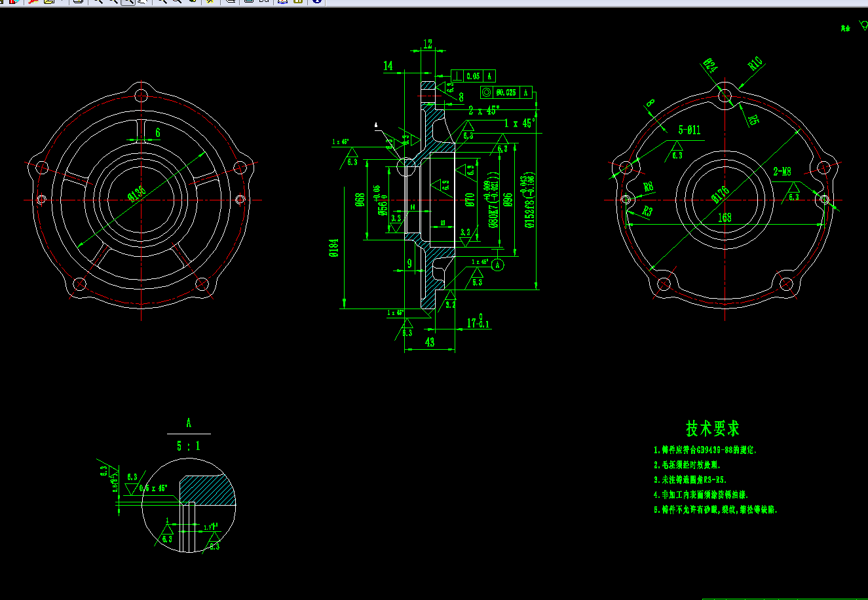The image size is (868, 600).
Task: Select the 9 thickness dimension
Action: coord(409,264)
